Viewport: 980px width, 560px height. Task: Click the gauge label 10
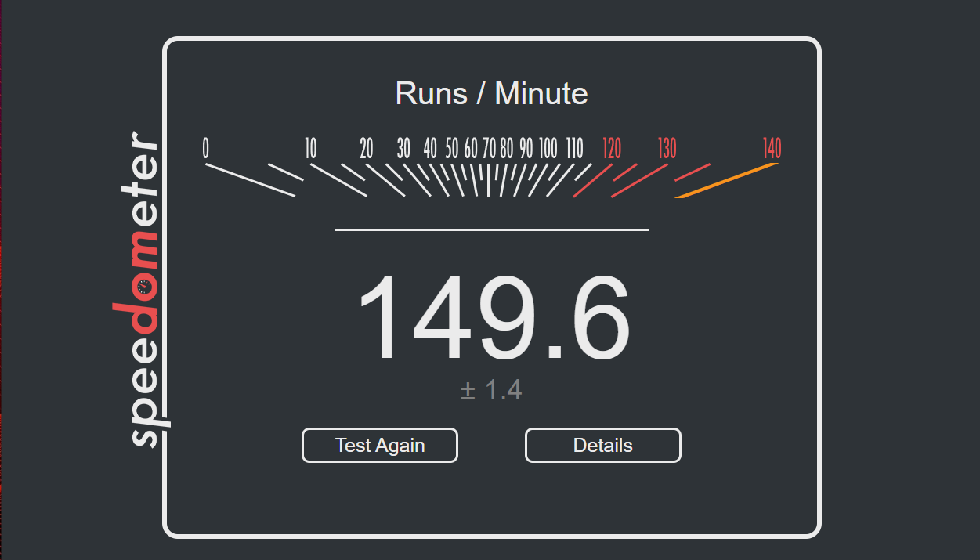click(x=310, y=148)
